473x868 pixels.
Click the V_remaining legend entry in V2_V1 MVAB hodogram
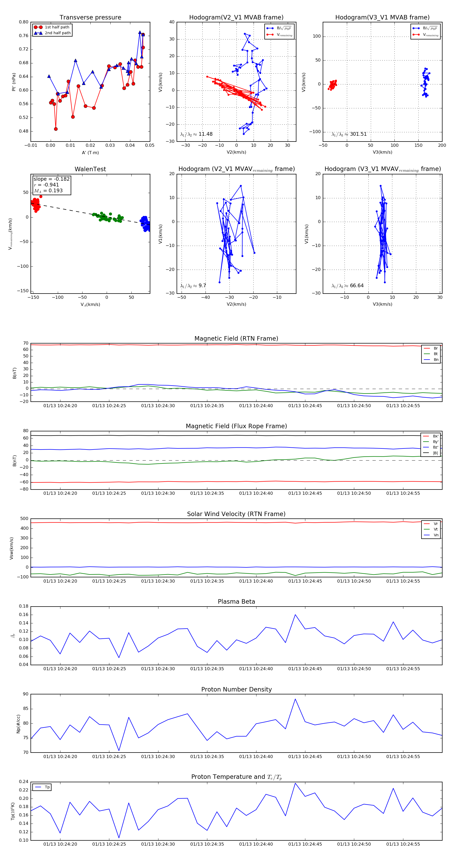click(279, 35)
